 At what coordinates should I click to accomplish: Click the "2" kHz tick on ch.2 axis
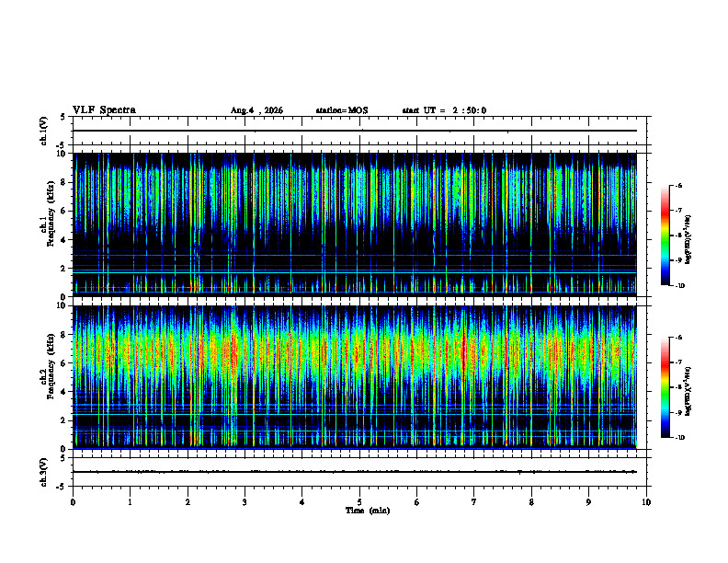click(x=63, y=420)
